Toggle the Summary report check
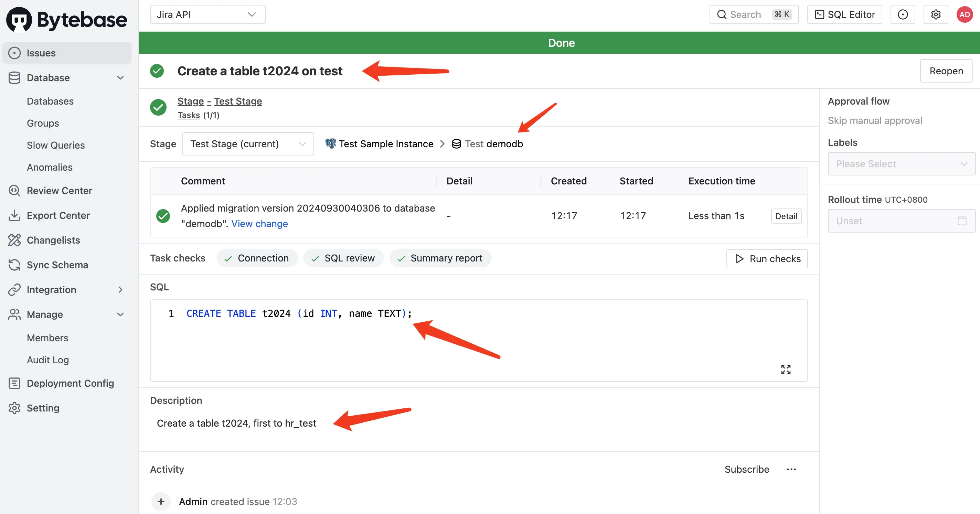Image resolution: width=980 pixels, height=514 pixels. coord(440,258)
